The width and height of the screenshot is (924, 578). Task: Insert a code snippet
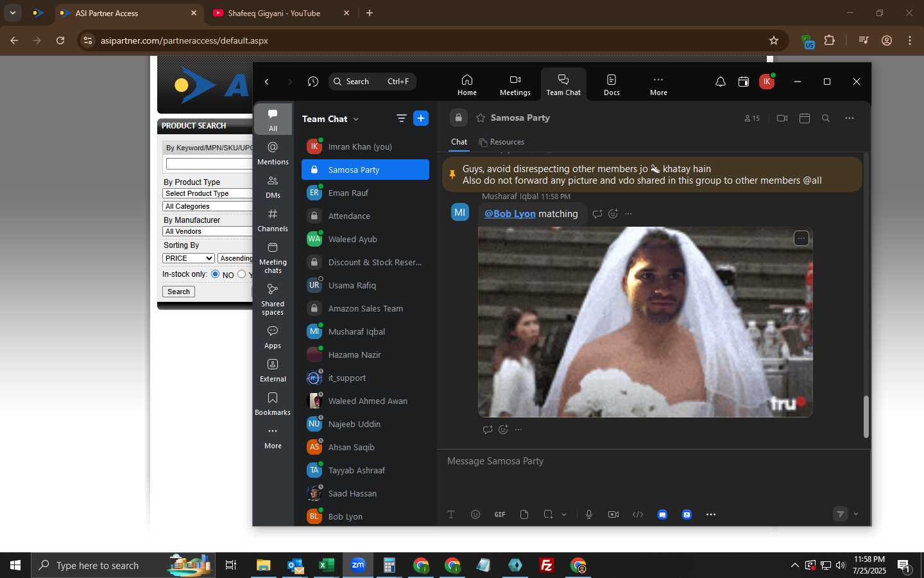tap(638, 514)
